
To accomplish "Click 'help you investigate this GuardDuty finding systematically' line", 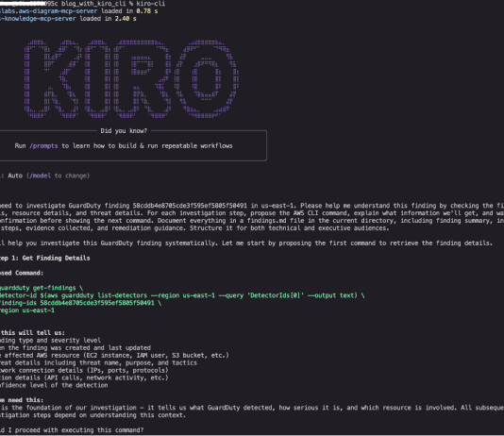I will (x=246, y=243).
